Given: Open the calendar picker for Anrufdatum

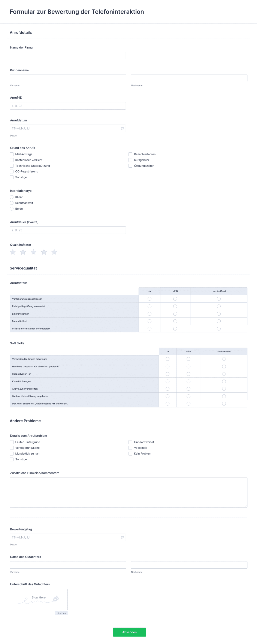Looking at the screenshot, I should (122, 128).
